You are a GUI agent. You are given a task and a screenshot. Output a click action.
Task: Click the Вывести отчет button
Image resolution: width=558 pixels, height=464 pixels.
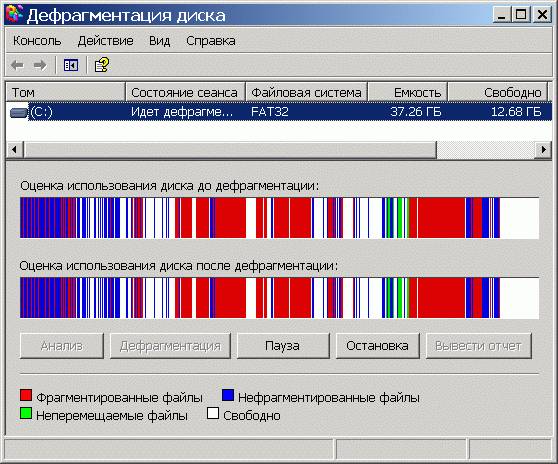pos(479,346)
